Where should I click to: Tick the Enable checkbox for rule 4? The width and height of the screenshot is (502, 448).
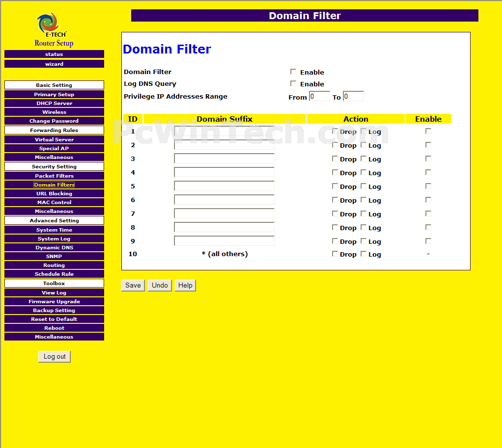click(x=428, y=172)
